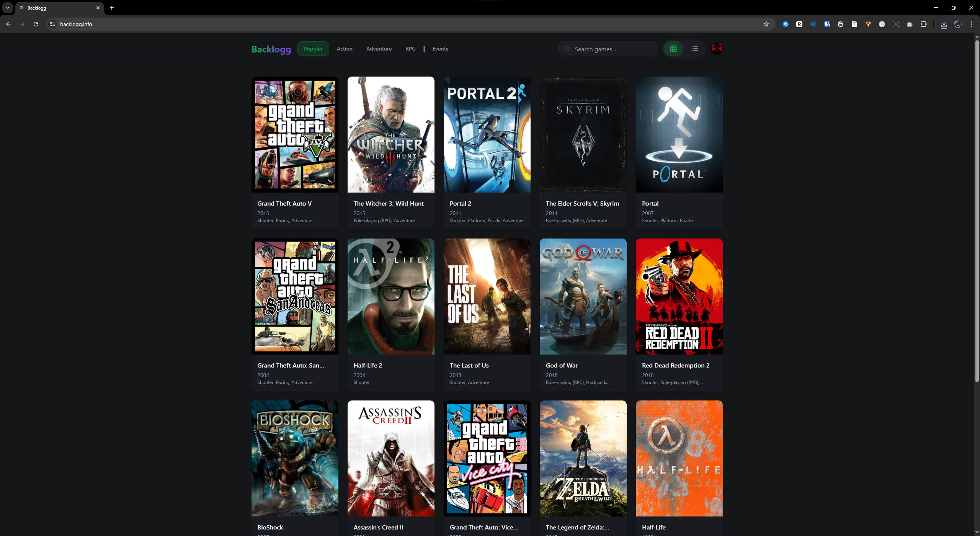Viewport: 980px width, 536px height.
Task: Open the blue sound waves extension
Action: [x=813, y=24]
